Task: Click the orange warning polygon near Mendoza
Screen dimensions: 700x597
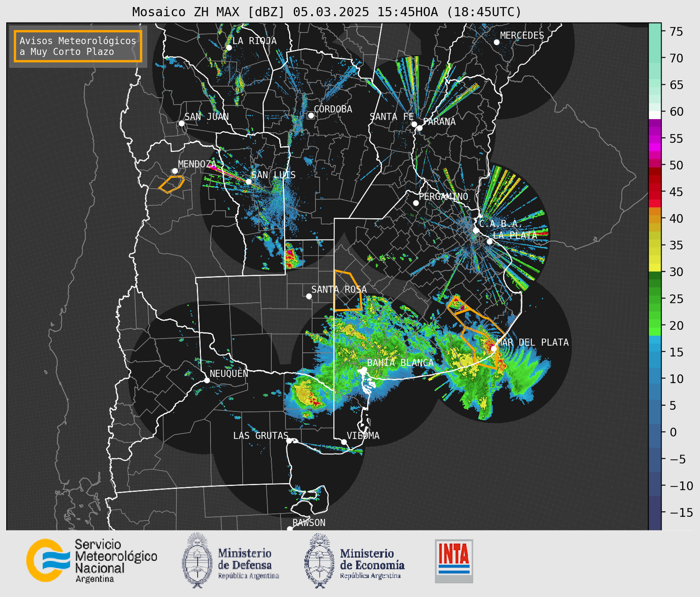Action: click(172, 184)
